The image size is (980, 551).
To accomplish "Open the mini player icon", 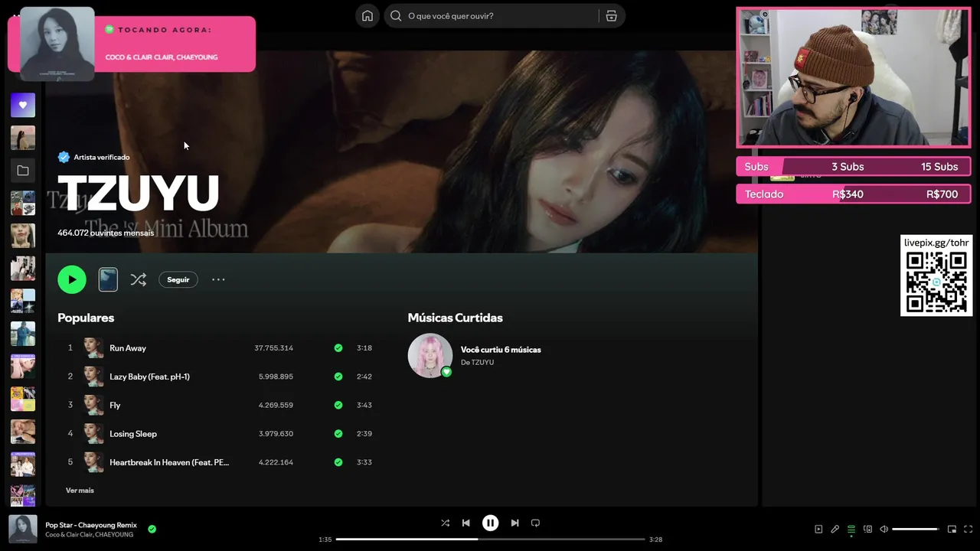I will click(x=952, y=529).
